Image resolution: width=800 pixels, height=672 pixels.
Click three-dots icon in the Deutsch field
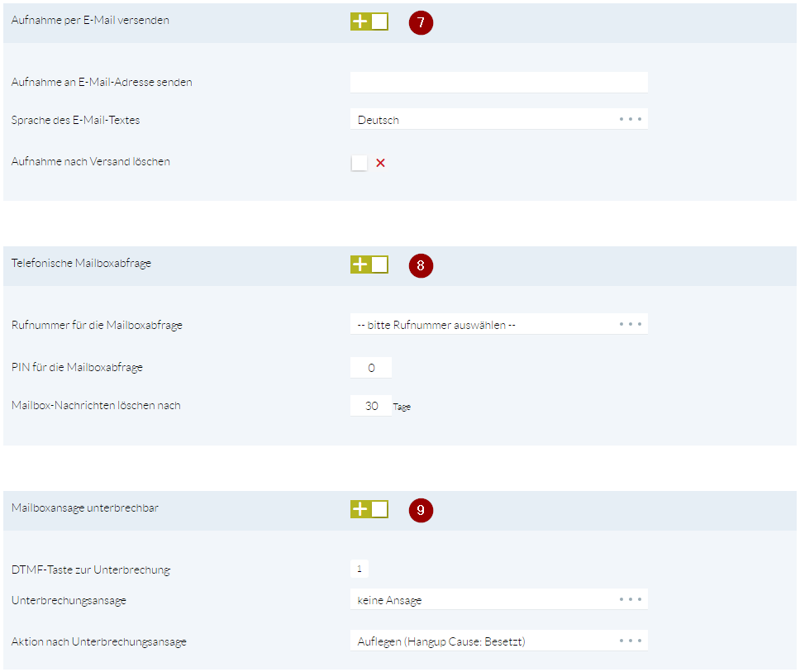[x=631, y=119]
